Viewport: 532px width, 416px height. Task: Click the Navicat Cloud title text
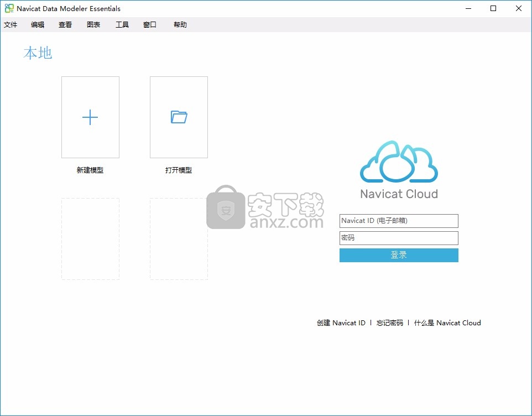(399, 194)
